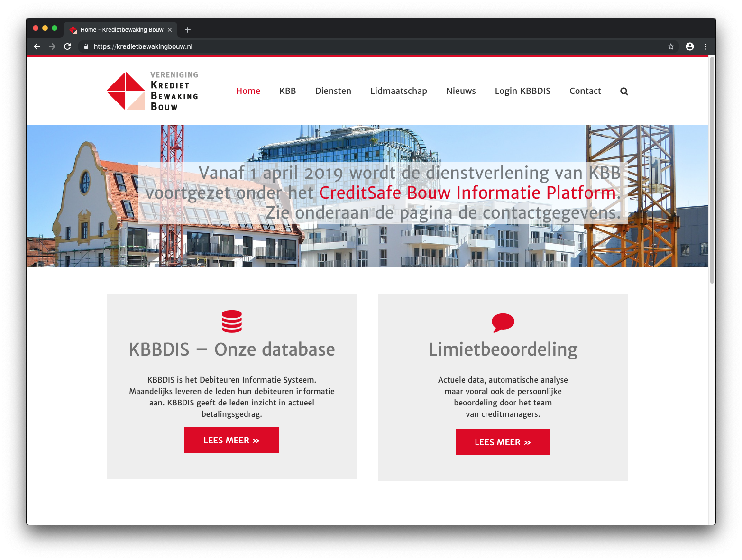Viewport: 742px width, 560px height.
Task: Close the Kredietbewaking Bouw tab
Action: click(170, 30)
